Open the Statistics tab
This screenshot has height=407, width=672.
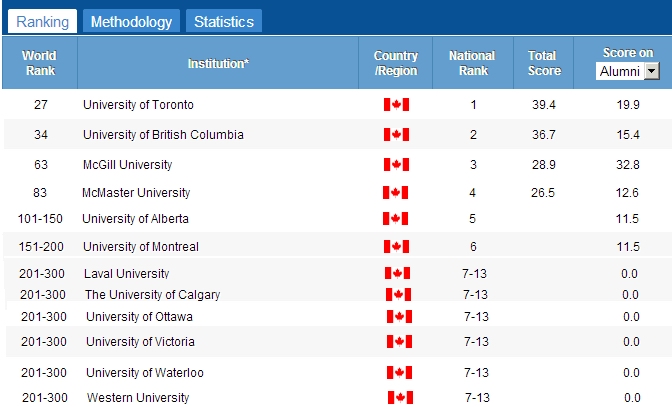click(x=223, y=21)
